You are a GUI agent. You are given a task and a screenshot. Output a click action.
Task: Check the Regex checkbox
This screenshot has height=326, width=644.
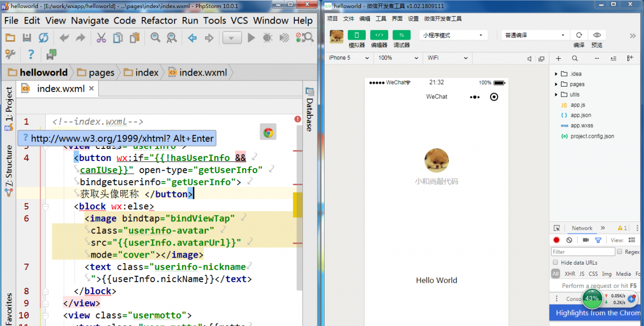[620, 252]
